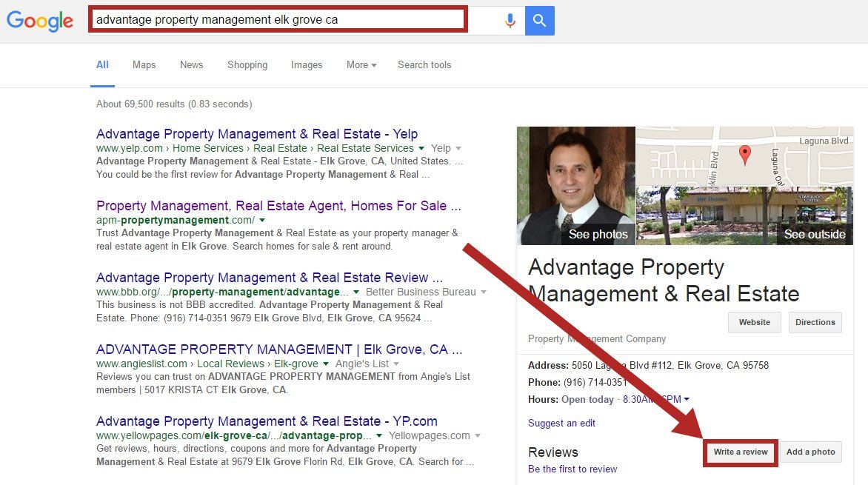Click the red map pin marker

(x=745, y=155)
